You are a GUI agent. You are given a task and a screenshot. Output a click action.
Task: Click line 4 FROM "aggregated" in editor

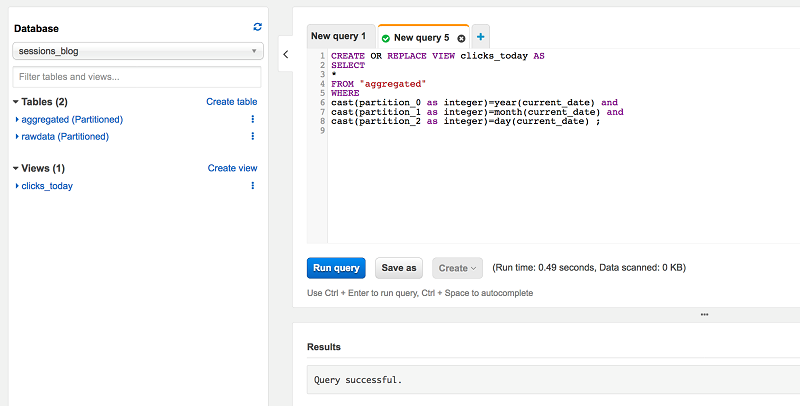[378, 84]
